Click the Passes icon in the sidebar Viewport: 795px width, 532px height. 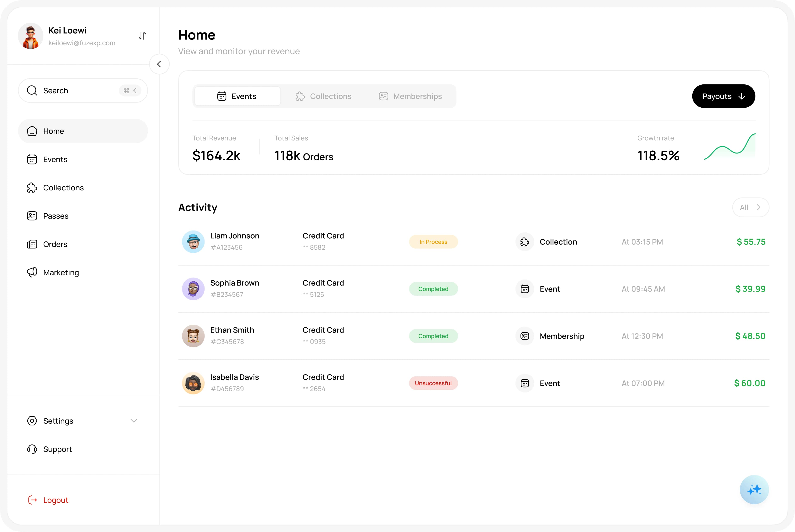(x=32, y=216)
